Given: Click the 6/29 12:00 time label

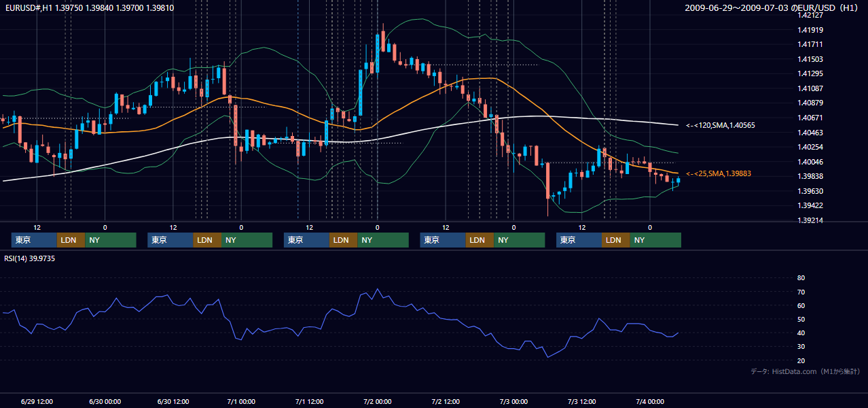Looking at the screenshot, I should point(37,401).
